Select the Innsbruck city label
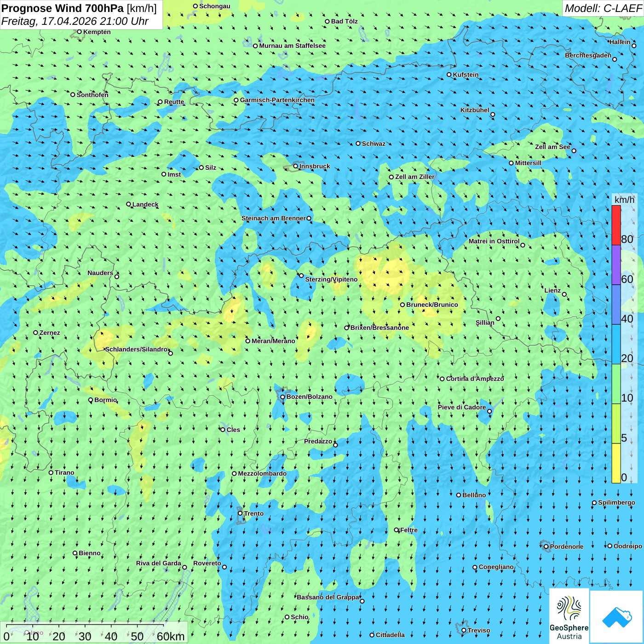The image size is (644, 644). point(315,166)
